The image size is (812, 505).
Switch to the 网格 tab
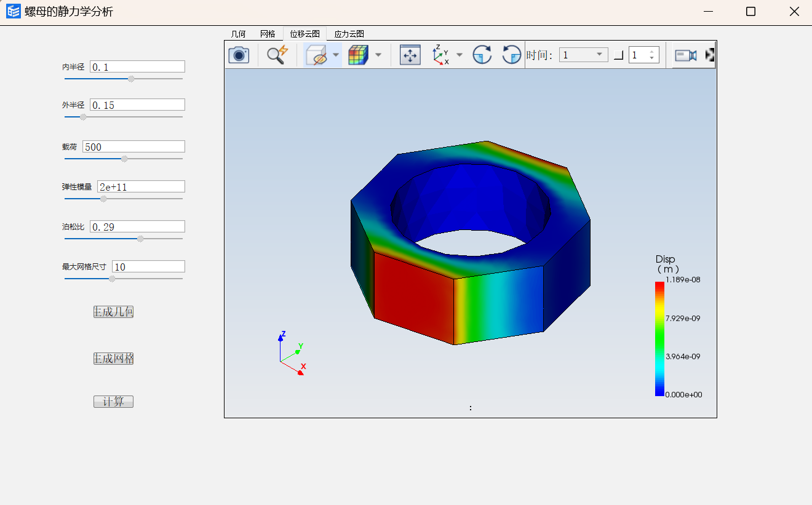click(x=268, y=34)
